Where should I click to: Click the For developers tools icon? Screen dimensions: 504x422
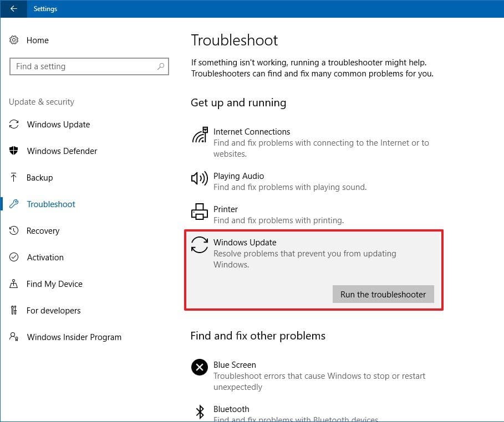[13, 310]
